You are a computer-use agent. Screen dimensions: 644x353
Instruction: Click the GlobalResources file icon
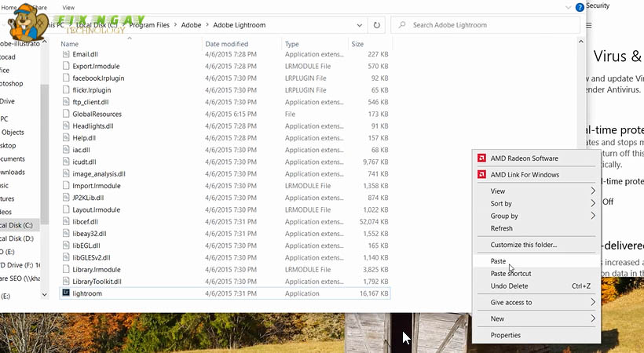[66, 114]
